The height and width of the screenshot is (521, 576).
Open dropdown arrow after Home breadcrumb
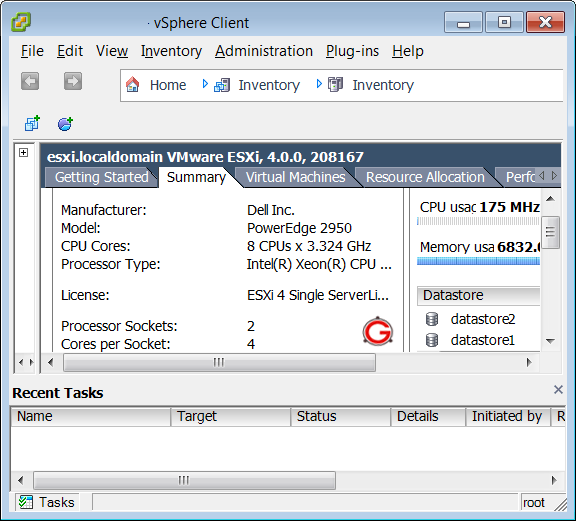(205, 84)
